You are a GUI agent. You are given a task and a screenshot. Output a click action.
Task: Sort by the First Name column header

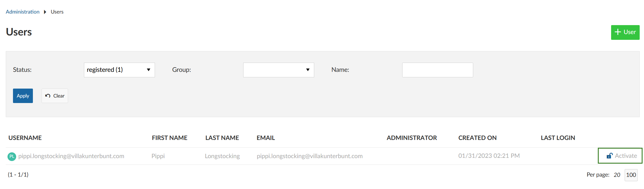click(x=170, y=138)
